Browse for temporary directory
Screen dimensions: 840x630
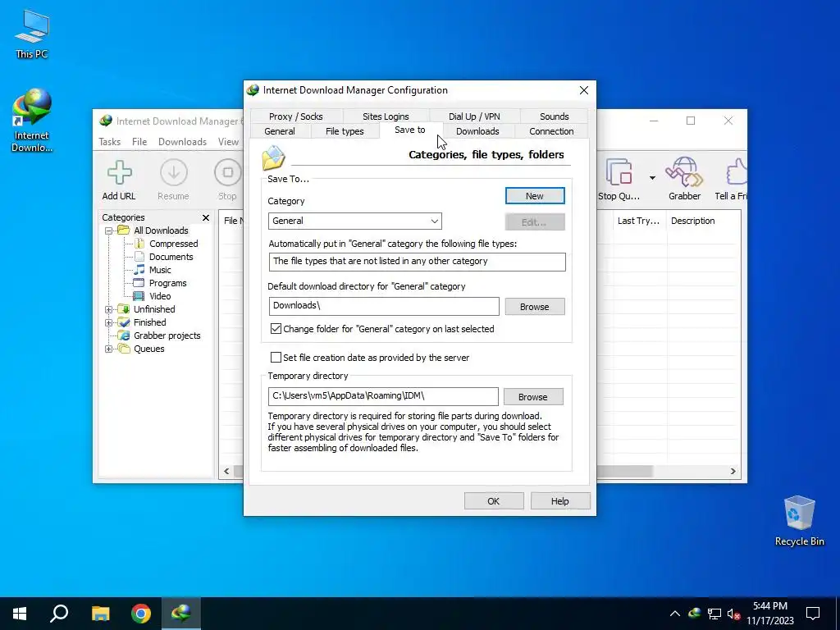tap(533, 397)
